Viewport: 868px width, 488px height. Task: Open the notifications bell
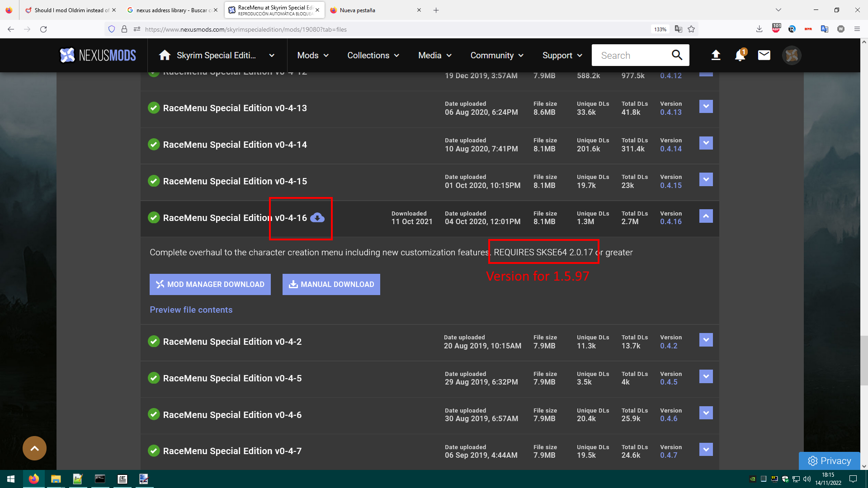point(740,55)
